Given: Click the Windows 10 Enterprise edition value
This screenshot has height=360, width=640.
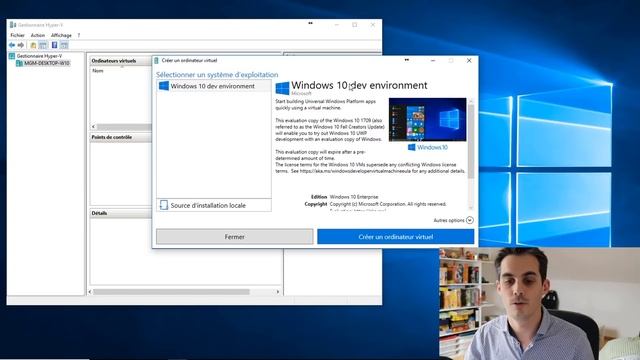Looking at the screenshot, I should click(354, 197).
